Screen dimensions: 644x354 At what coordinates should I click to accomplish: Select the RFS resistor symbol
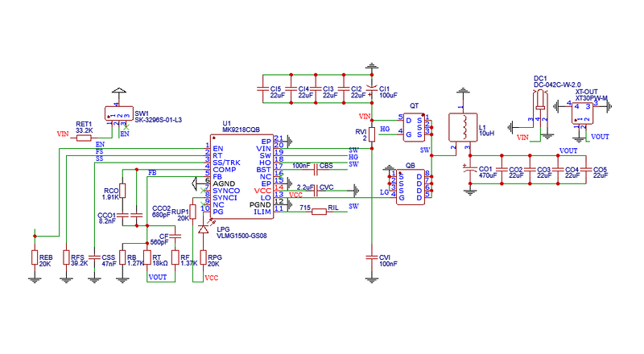[x=66, y=257]
